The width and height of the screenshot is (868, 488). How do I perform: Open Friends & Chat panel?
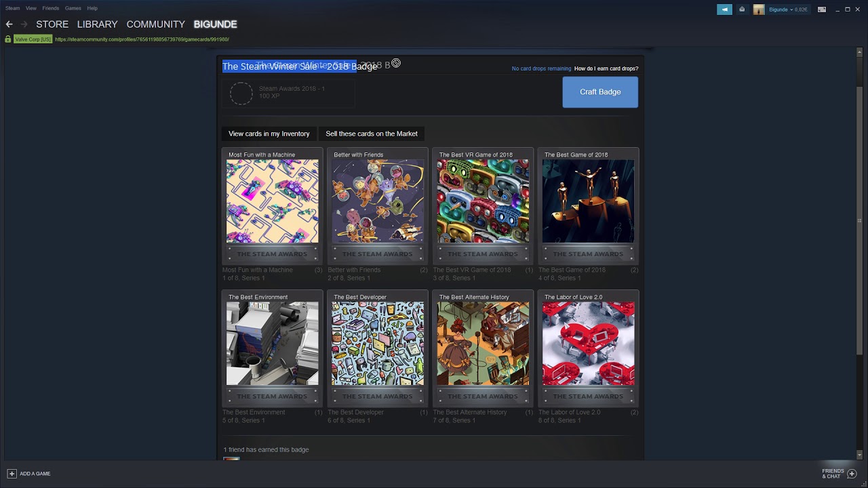click(x=839, y=474)
